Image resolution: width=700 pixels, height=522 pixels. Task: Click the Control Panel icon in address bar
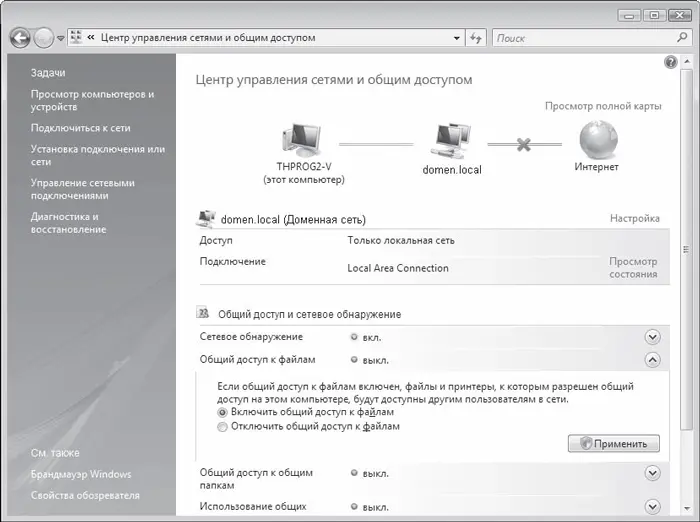[76, 38]
